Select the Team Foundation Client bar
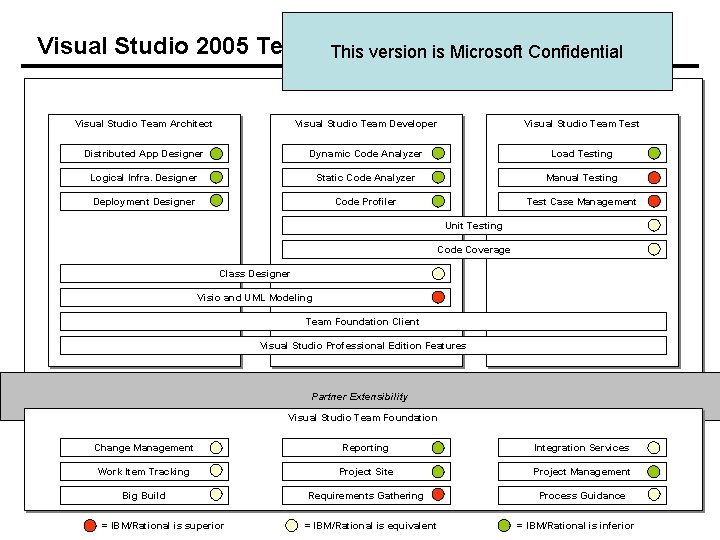Viewport: 720px width, 540px height. click(363, 321)
